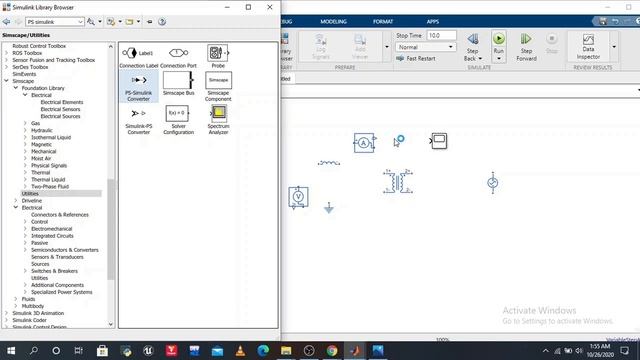Expand the Driveline library node

(16, 200)
